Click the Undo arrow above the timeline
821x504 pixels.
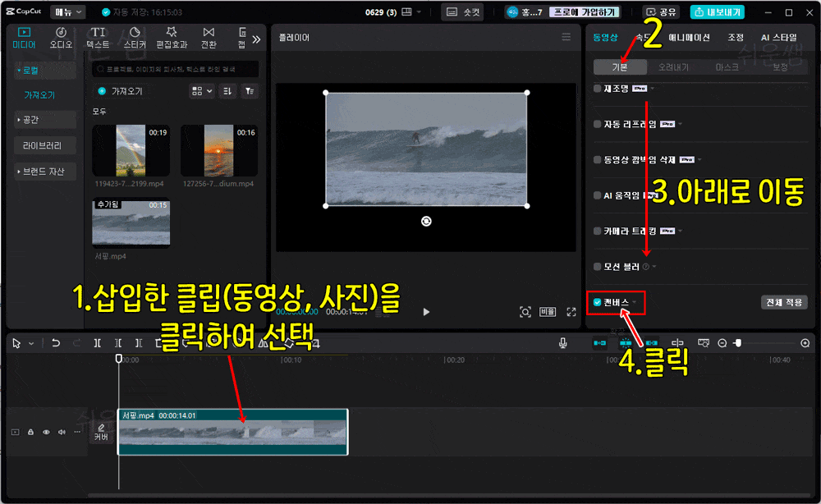pyautogui.click(x=55, y=343)
